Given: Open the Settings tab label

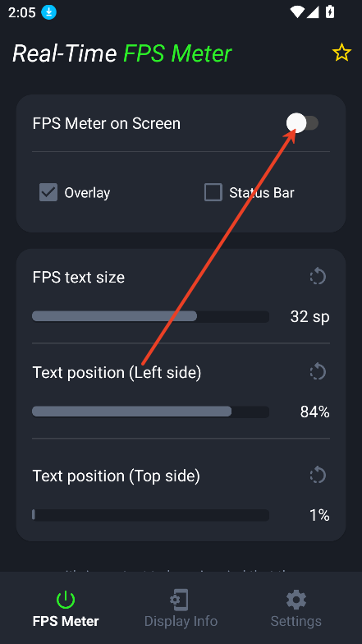Looking at the screenshot, I should click(x=296, y=621).
